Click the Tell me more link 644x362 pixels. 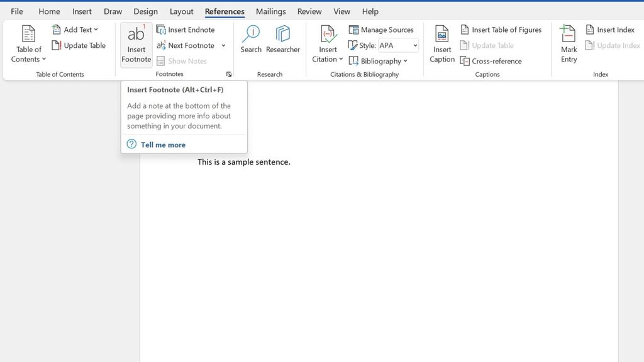(162, 145)
